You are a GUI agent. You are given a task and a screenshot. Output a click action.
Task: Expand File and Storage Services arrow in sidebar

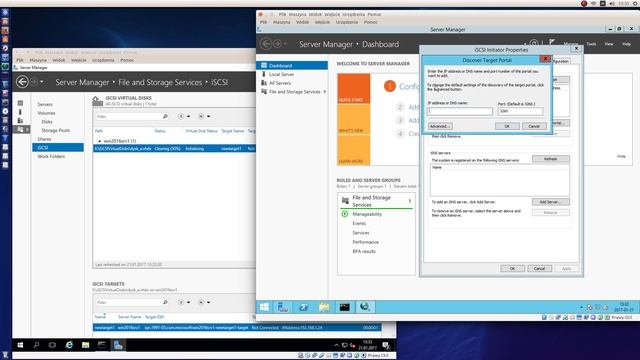(324, 92)
